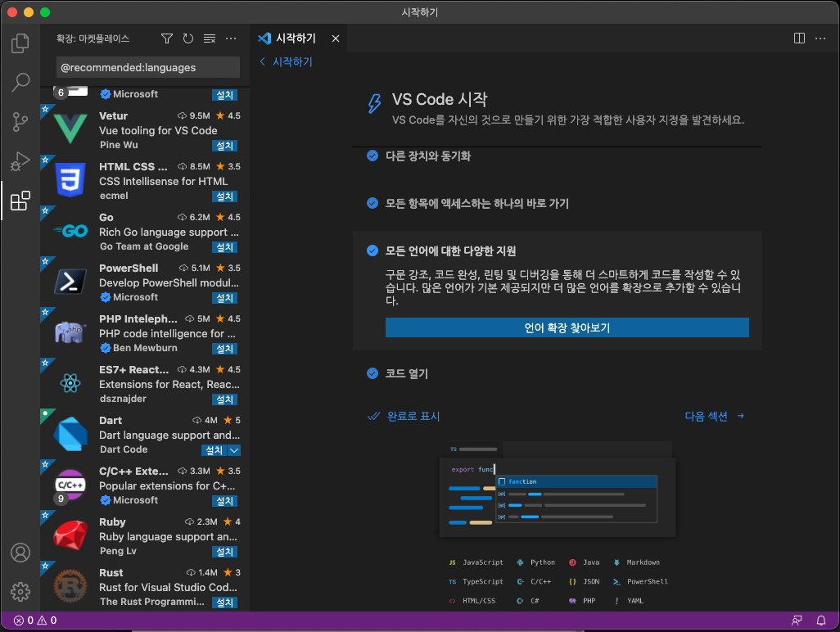
Task: Open Source Control view in activity bar
Action: [20, 122]
